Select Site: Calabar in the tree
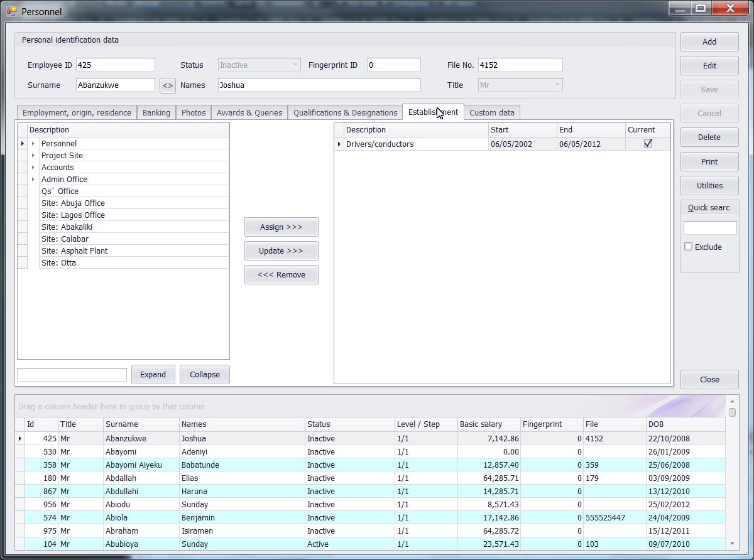754x560 pixels. [65, 239]
